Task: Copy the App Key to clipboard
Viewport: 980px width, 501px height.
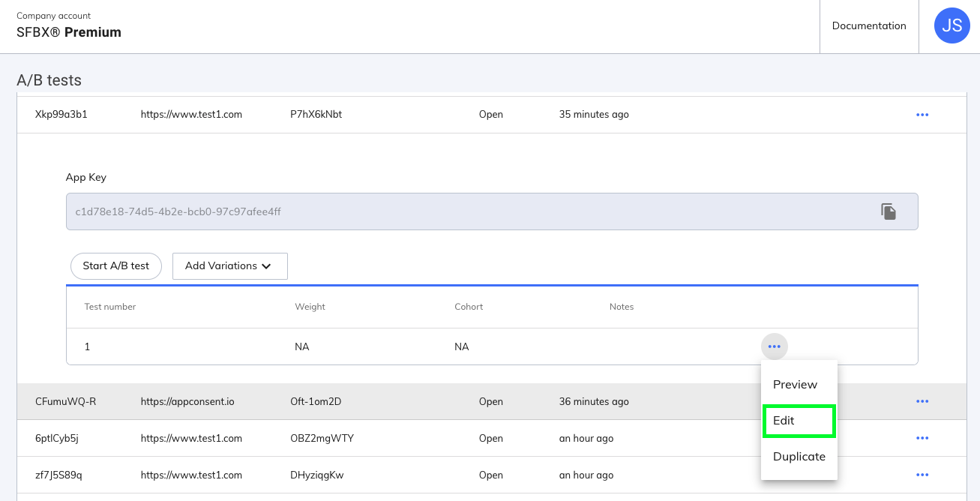Action: click(x=888, y=211)
